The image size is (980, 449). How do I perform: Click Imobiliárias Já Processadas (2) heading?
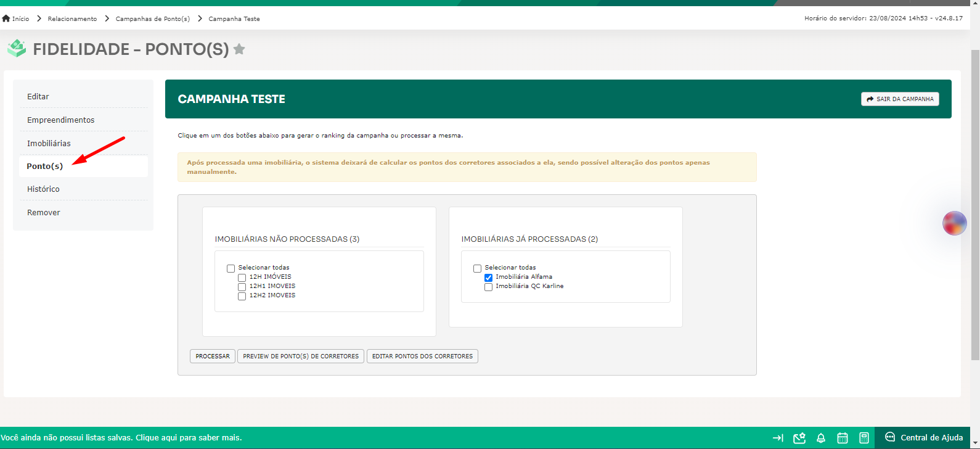click(x=530, y=239)
